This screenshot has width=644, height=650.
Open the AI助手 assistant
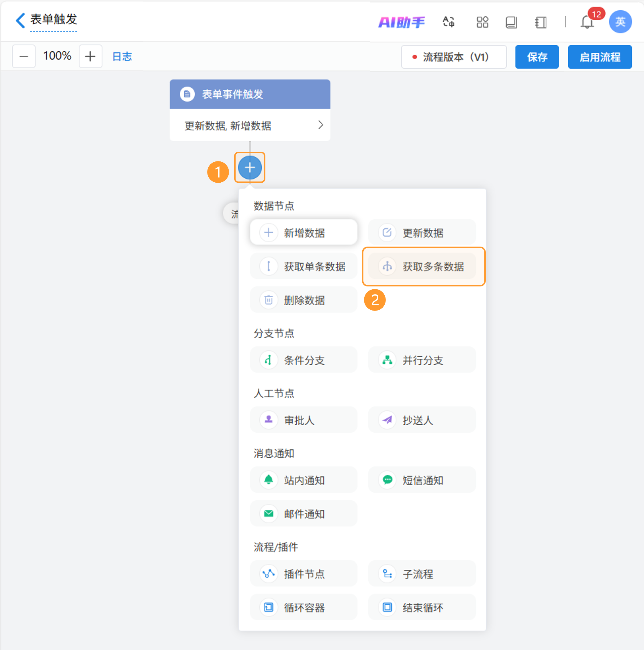click(402, 22)
